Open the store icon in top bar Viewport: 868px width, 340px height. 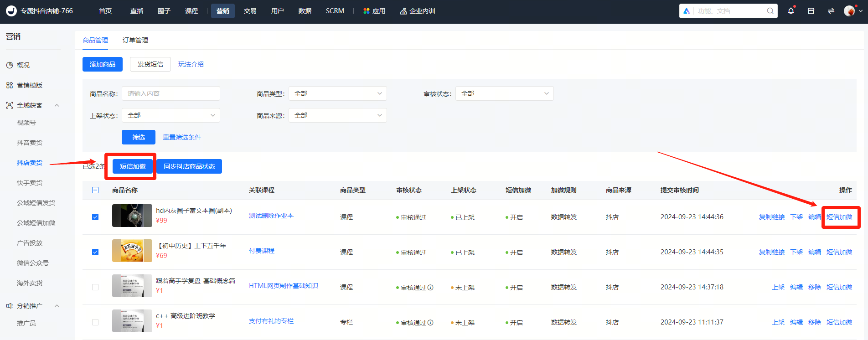pyautogui.click(x=811, y=11)
